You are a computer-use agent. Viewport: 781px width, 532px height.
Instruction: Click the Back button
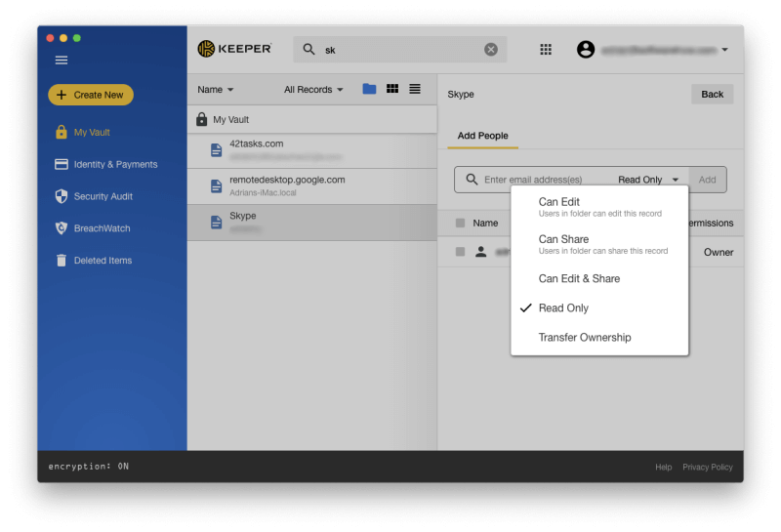pos(713,94)
